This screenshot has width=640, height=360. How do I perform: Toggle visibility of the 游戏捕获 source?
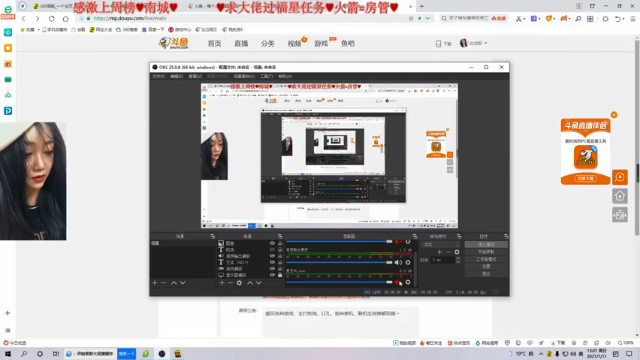(272, 269)
